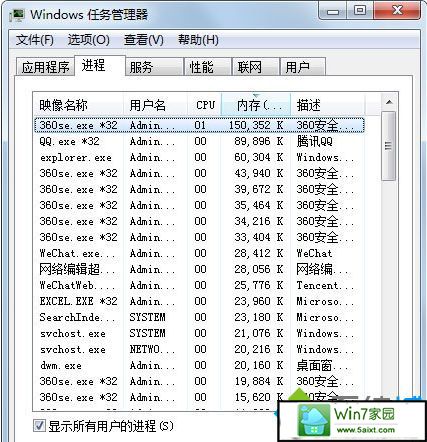427x442 pixels.
Task: Click the 23,180 K memory value
Action: click(x=259, y=317)
